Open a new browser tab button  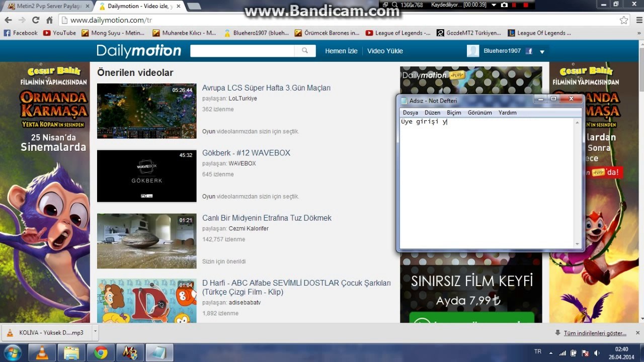tap(194, 6)
